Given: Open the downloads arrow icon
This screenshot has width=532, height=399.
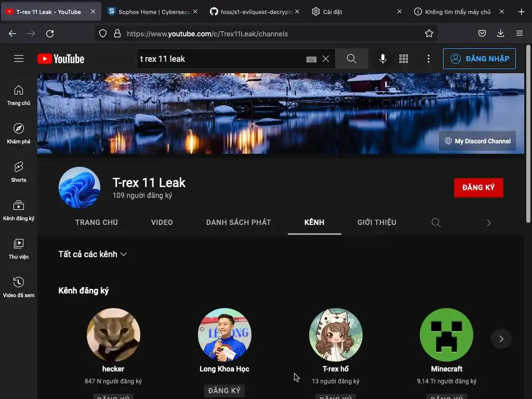Looking at the screenshot, I should point(500,33).
